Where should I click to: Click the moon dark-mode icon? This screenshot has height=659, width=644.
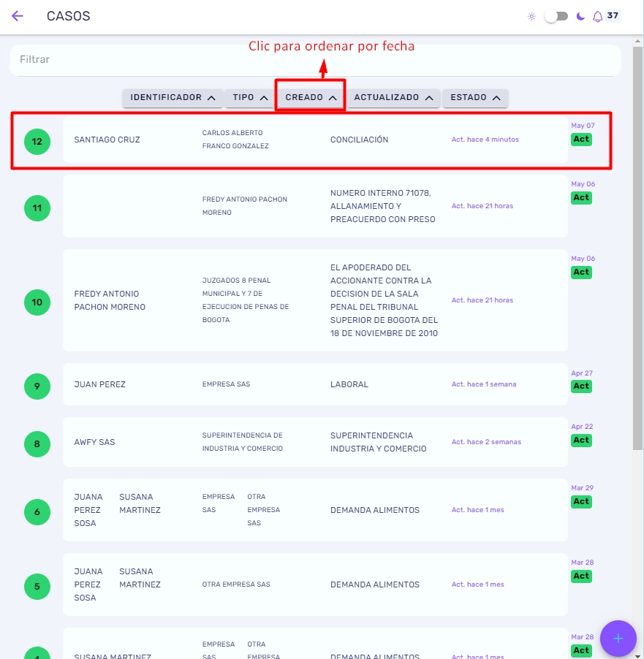(580, 16)
